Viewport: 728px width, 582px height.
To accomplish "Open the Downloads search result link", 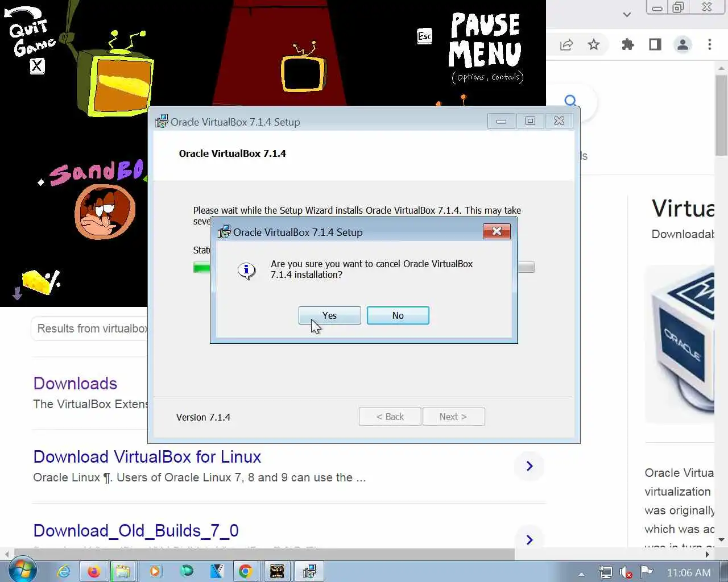I will point(75,384).
